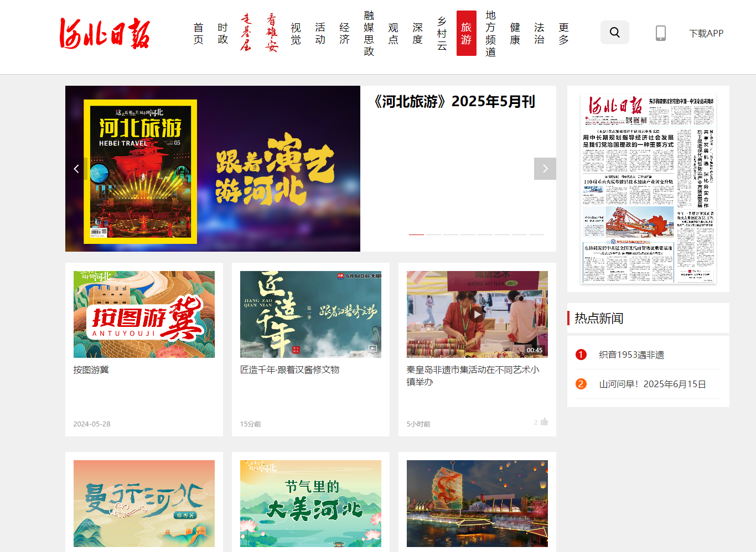This screenshot has width=756, height=552.
Task: Click the 2024-05-28 date text
Action: 92,424
